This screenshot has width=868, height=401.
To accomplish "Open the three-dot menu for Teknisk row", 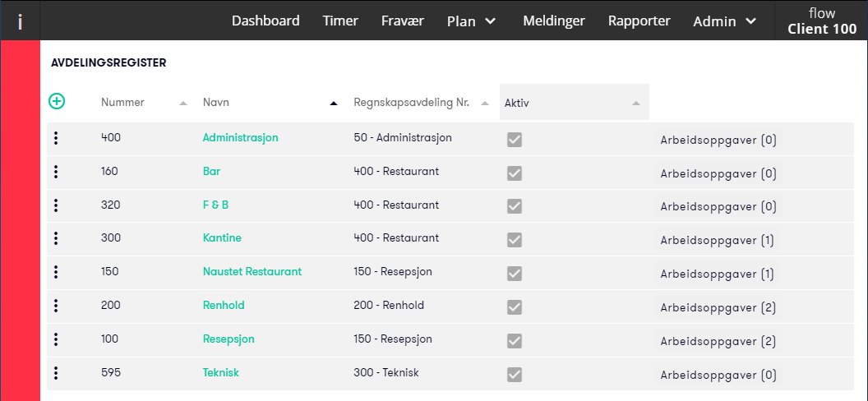I will tap(56, 373).
